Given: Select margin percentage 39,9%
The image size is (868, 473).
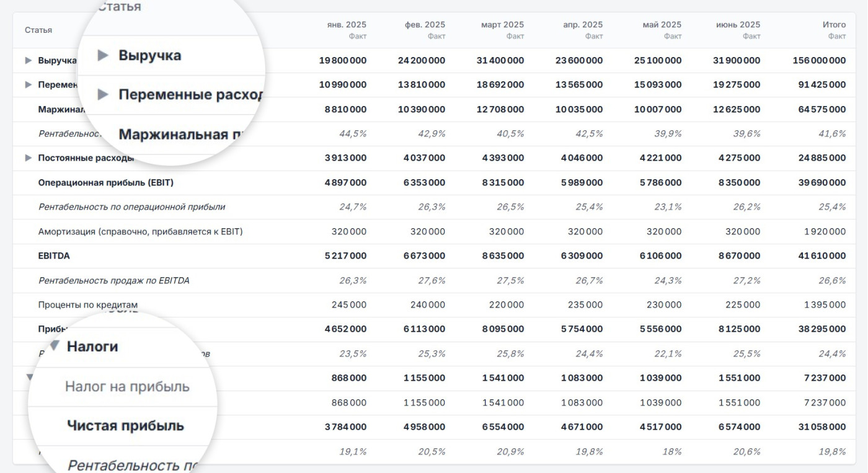Looking at the screenshot, I should (x=668, y=134).
